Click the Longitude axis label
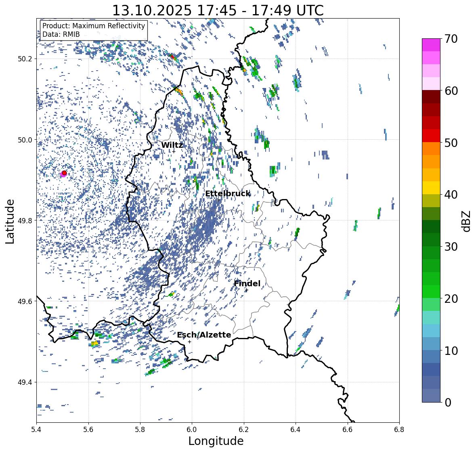This screenshot has width=476, height=451. point(216,441)
